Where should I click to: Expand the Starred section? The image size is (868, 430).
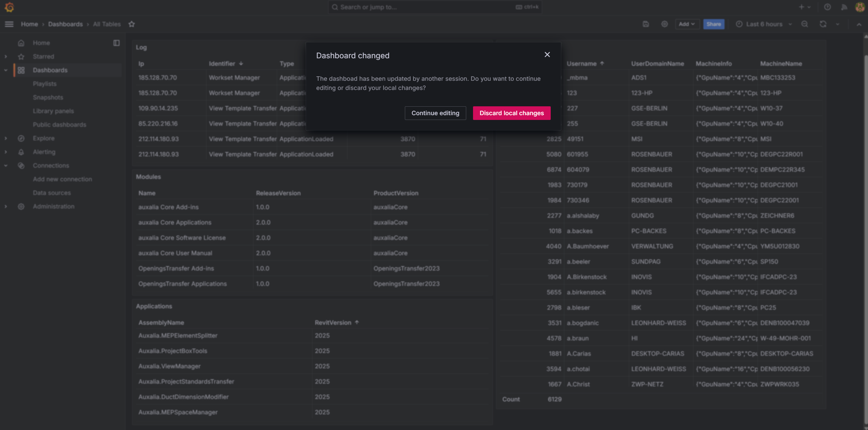6,57
